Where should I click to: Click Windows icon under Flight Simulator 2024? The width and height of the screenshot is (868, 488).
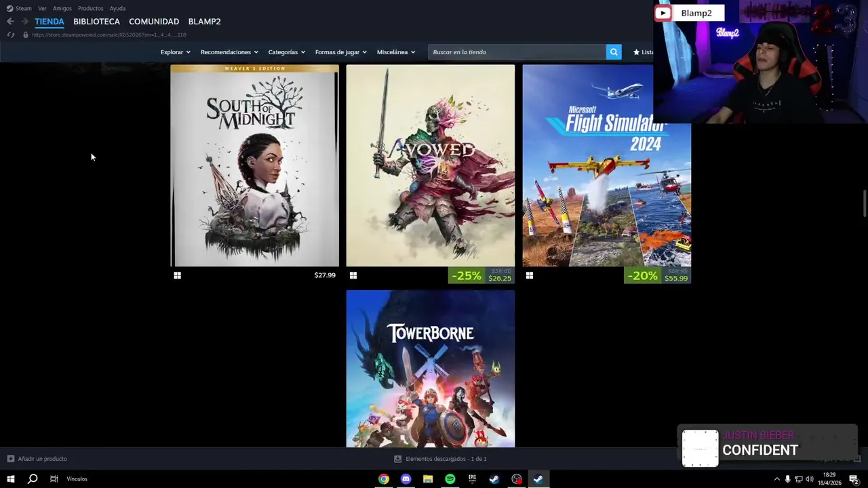point(530,275)
